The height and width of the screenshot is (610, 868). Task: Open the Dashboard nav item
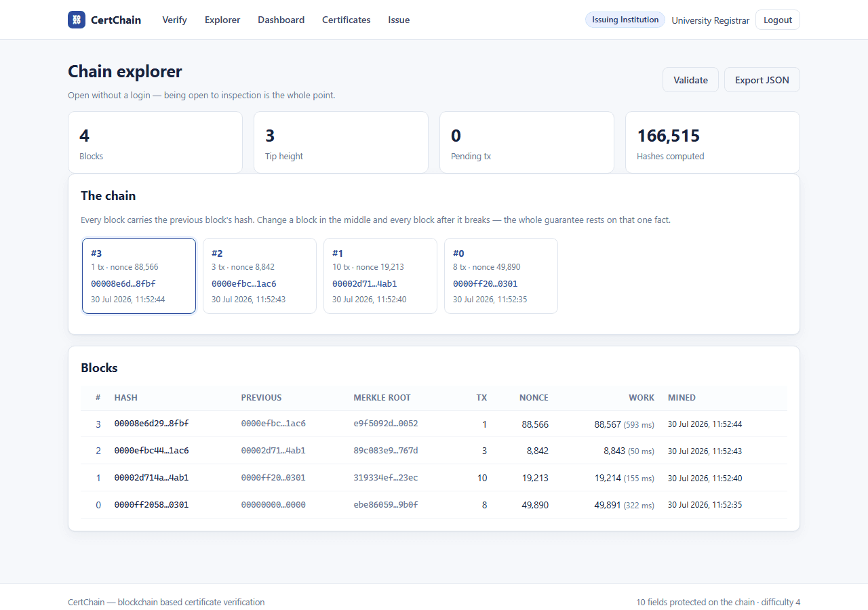click(281, 20)
